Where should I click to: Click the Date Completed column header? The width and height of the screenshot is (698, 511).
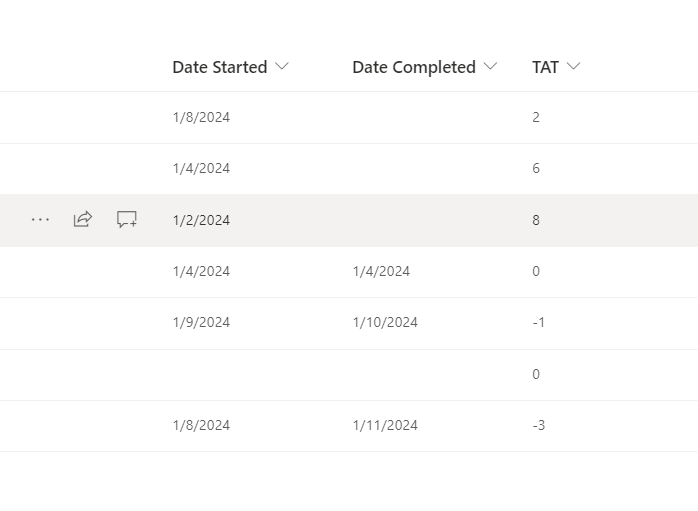click(413, 67)
